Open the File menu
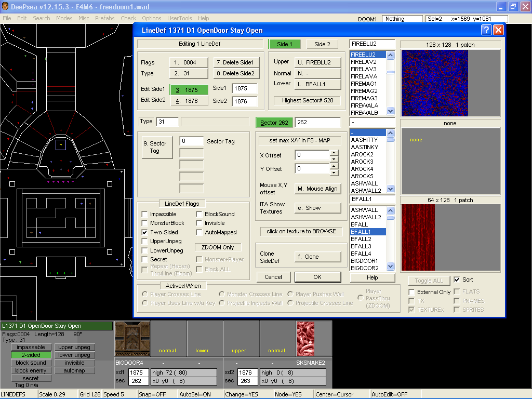532x399 pixels. tap(7, 18)
